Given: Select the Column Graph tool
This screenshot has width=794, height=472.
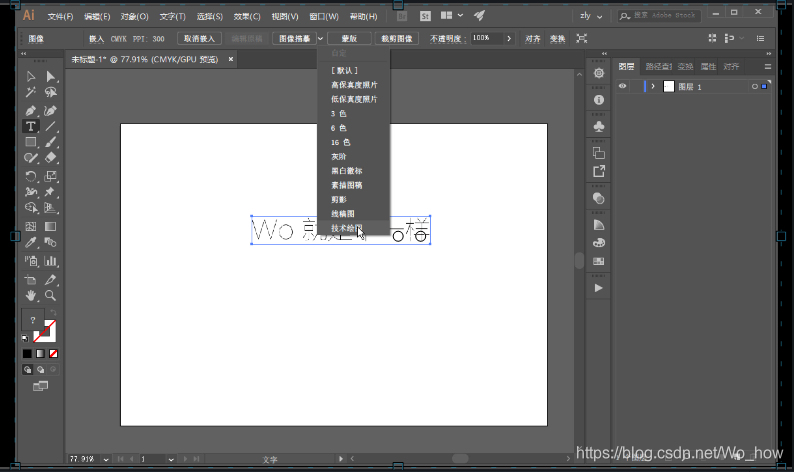Looking at the screenshot, I should [x=51, y=261].
